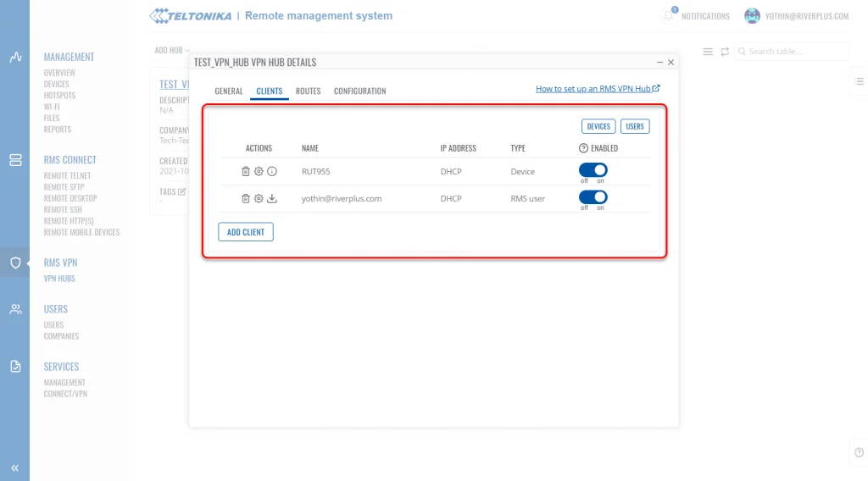Screen dimensions: 868x481
Task: Click the help icon at bottom right
Action: pos(859,453)
